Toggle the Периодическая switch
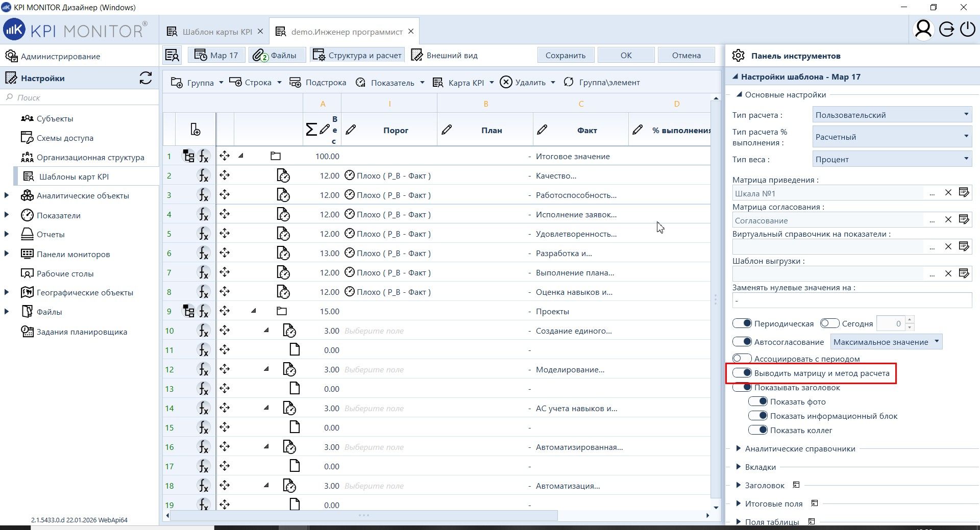Viewport: 980px width, 530px height. 742,323
